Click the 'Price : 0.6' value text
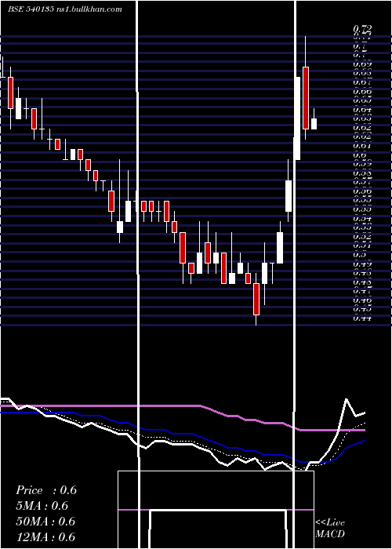The image size is (392, 549). [46, 490]
